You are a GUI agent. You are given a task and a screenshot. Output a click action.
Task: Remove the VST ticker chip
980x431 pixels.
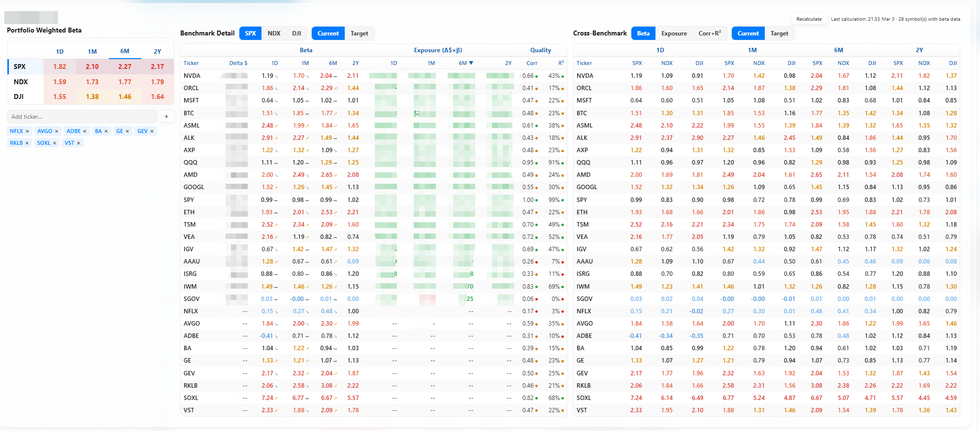click(78, 143)
